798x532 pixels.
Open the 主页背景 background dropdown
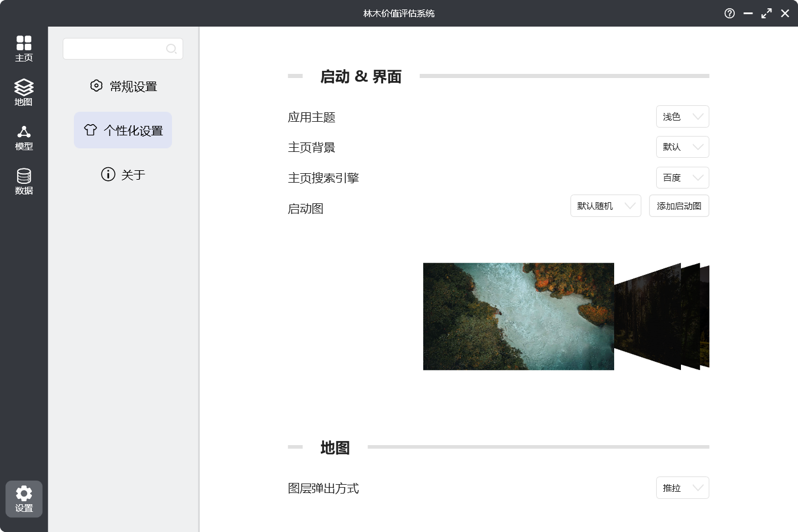coord(682,147)
